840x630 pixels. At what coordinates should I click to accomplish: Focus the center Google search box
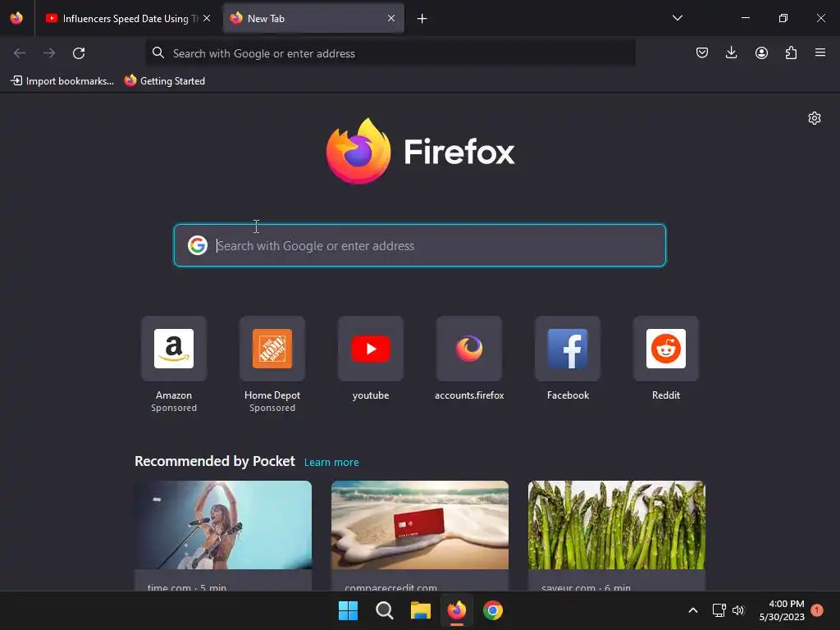[420, 245]
